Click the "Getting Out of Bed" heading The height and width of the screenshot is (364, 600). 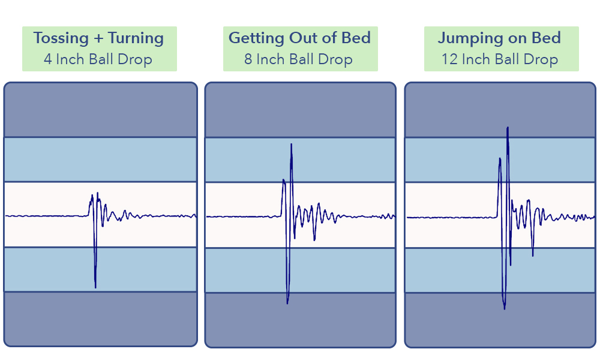pyautogui.click(x=299, y=38)
